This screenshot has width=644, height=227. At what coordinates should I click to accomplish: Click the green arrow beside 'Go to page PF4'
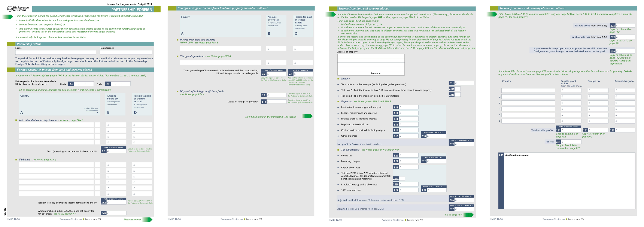click(x=468, y=215)
